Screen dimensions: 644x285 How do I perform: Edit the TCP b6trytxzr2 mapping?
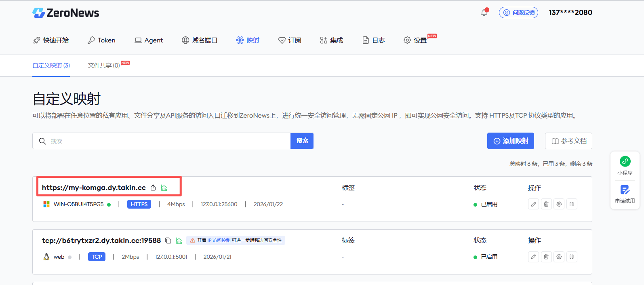point(533,257)
